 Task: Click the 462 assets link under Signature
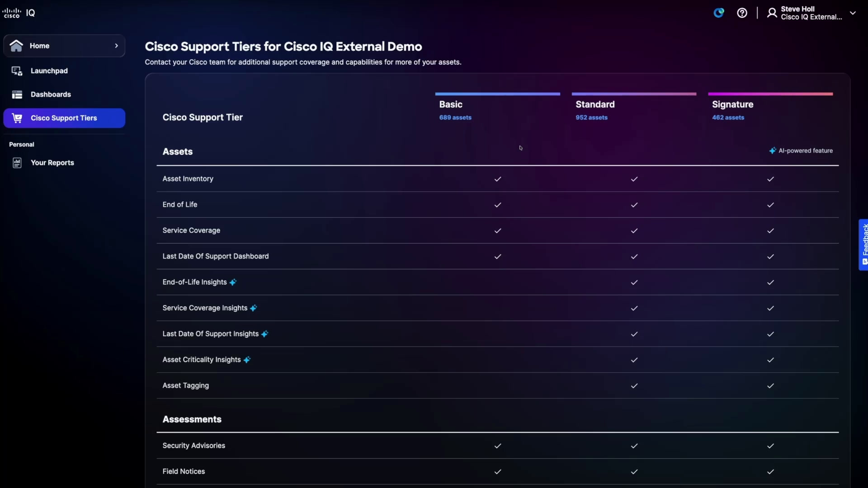click(728, 117)
